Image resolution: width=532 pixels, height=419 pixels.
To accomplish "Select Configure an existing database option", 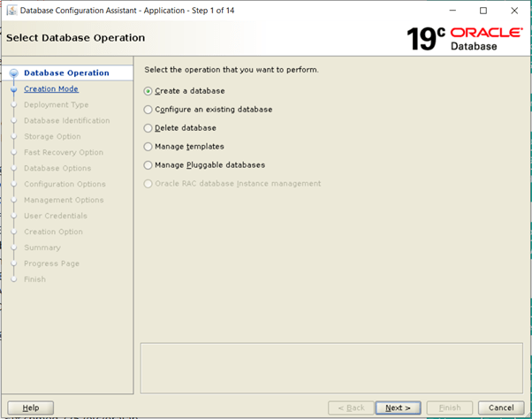I will 148,110.
